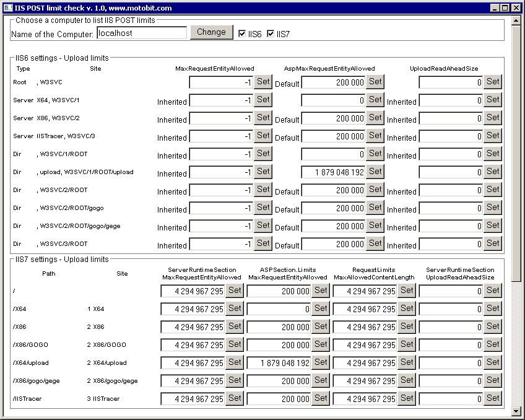Set AspMaxRequestEntityAllowed for IISTracer W3SVC/3
This screenshot has width=525, height=420.
[x=375, y=136]
